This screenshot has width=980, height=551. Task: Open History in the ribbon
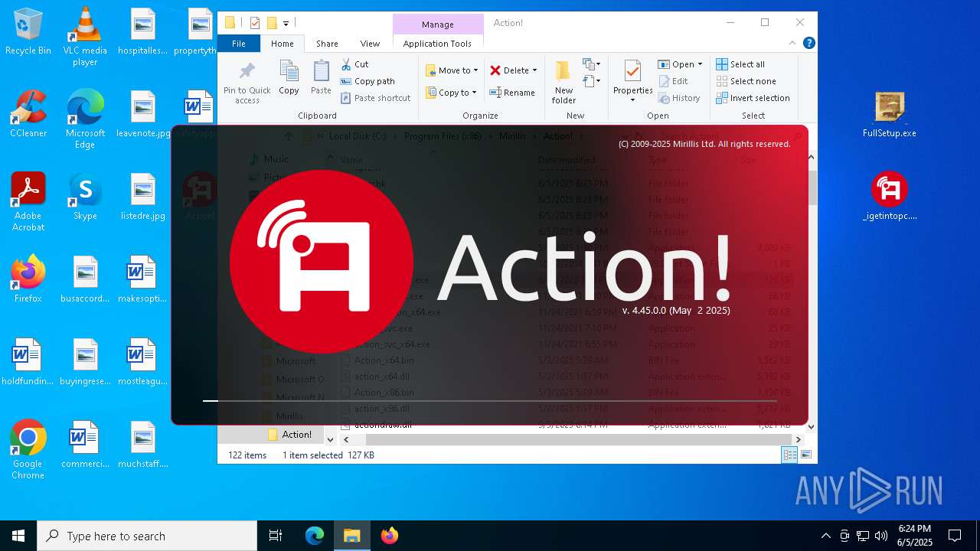(679, 98)
